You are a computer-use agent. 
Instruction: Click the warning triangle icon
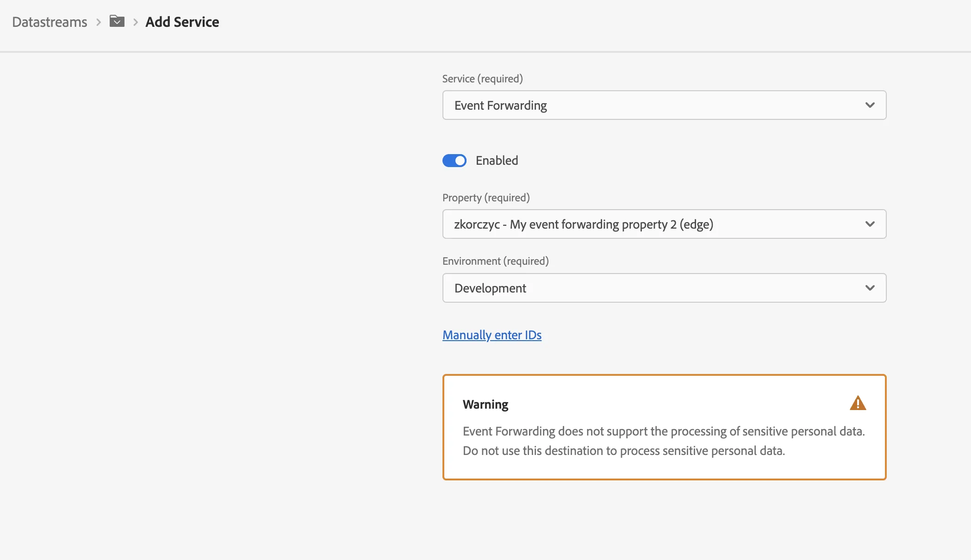858,403
